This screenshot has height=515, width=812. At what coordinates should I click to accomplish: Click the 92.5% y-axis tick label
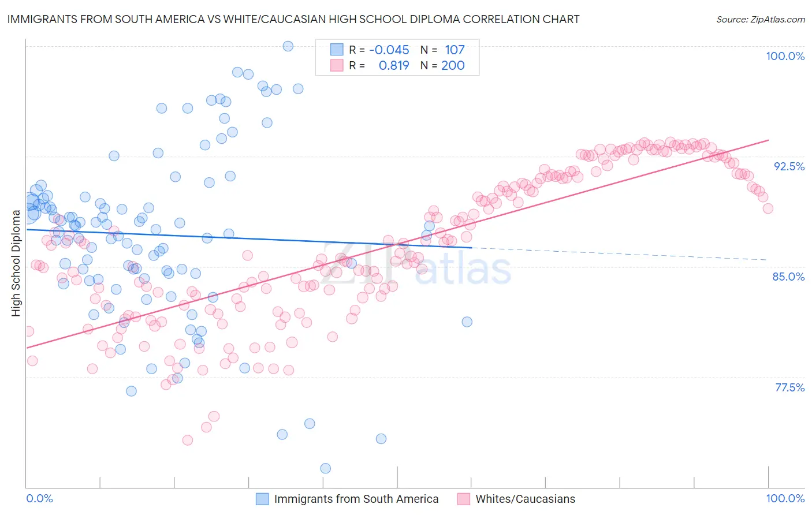[789, 166]
